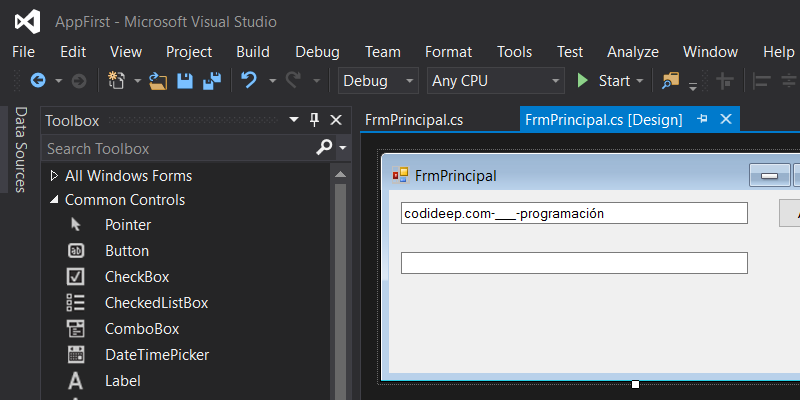Open the Any CPU platform dropdown
Image resolution: width=800 pixels, height=400 pixels.
coord(495,81)
